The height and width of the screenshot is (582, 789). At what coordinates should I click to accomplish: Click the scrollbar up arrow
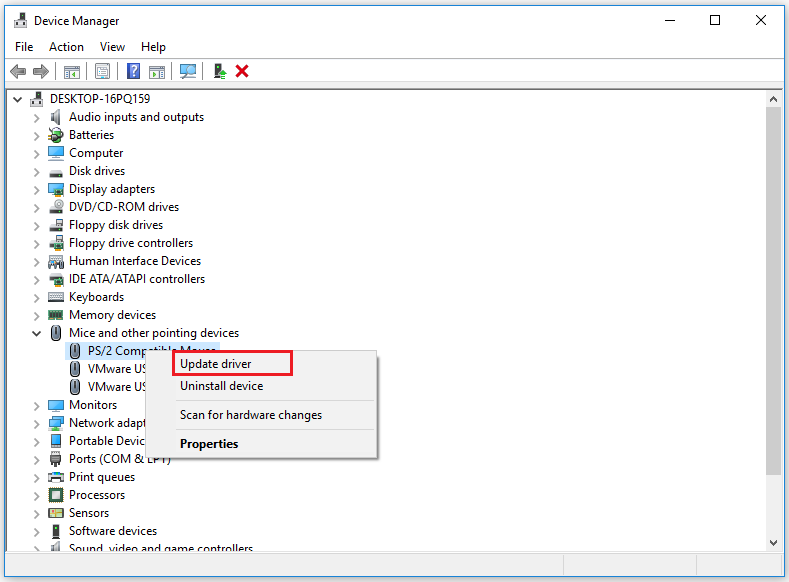pyautogui.click(x=773, y=100)
